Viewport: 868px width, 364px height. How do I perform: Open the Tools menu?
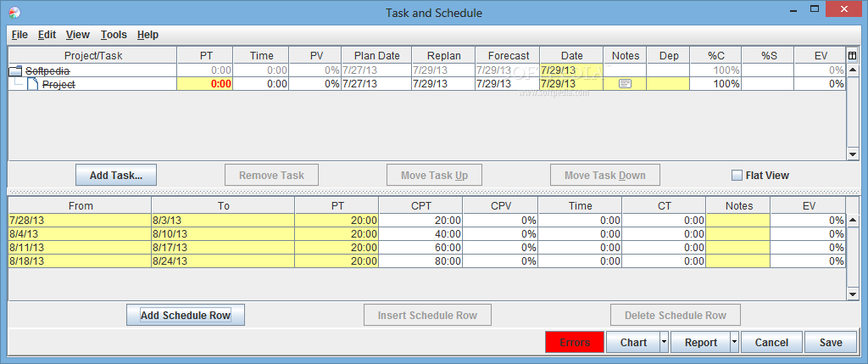[x=114, y=34]
